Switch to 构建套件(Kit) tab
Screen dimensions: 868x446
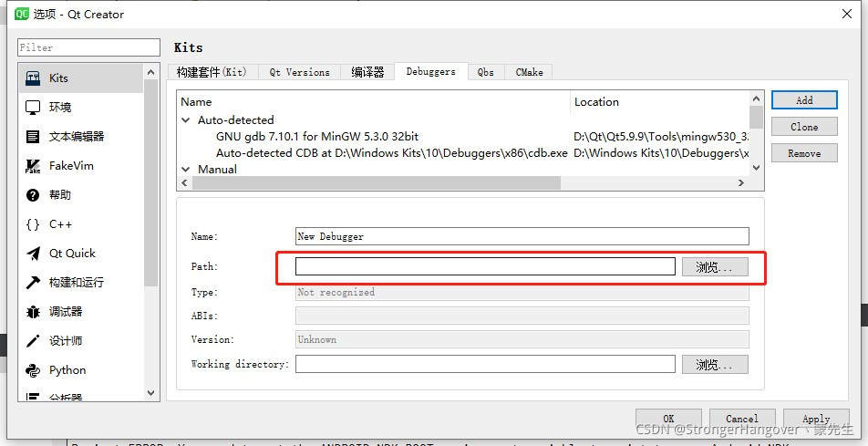pyautogui.click(x=212, y=72)
